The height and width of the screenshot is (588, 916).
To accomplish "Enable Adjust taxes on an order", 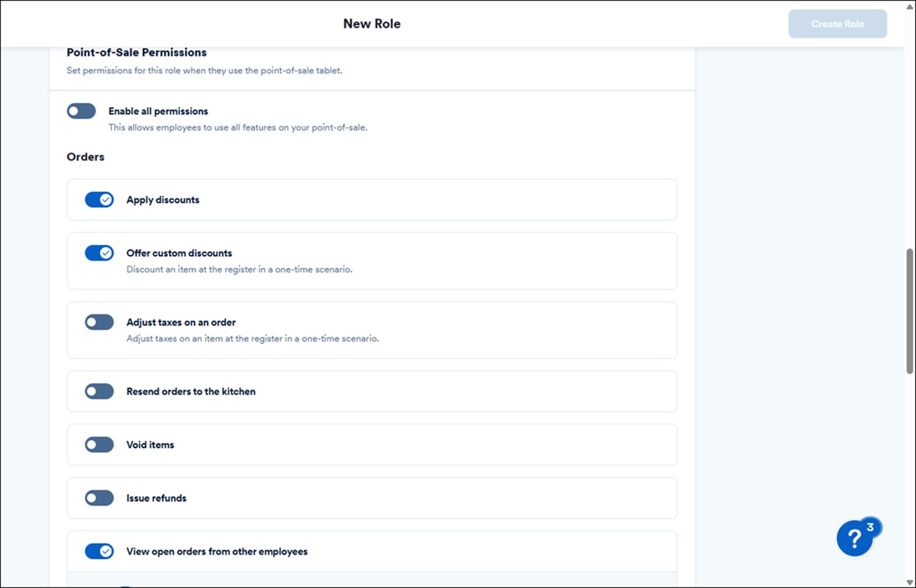I will (99, 322).
